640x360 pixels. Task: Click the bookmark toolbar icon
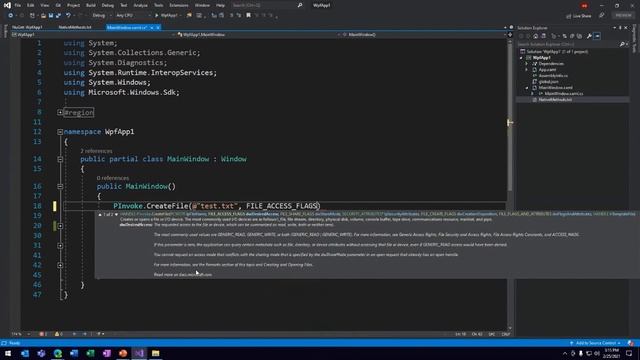248,16
